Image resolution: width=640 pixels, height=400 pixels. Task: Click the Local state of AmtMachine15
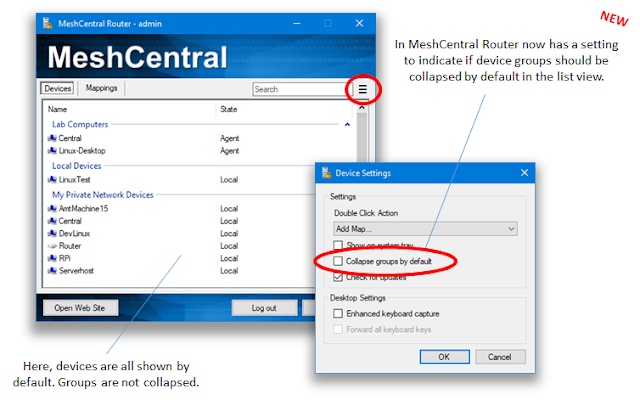[x=229, y=209]
